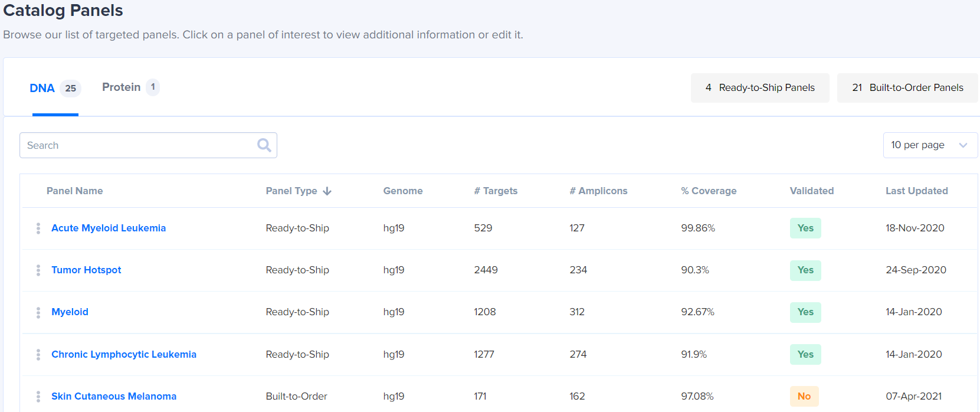The image size is (980, 412).
Task: Click the 1208 targets value
Action: click(x=485, y=312)
